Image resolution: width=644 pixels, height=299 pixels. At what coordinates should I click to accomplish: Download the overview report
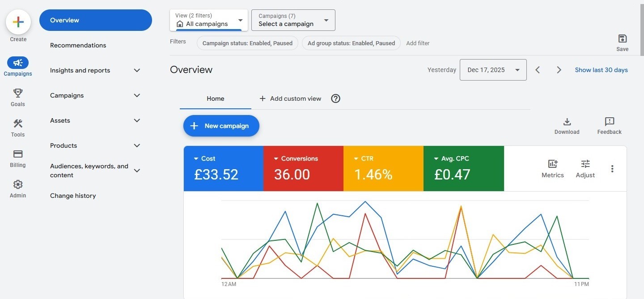pos(567,122)
